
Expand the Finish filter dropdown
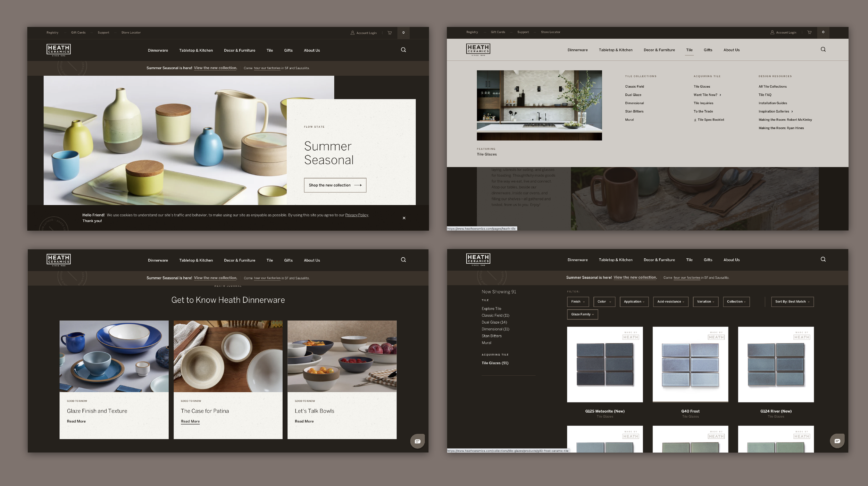pos(578,301)
